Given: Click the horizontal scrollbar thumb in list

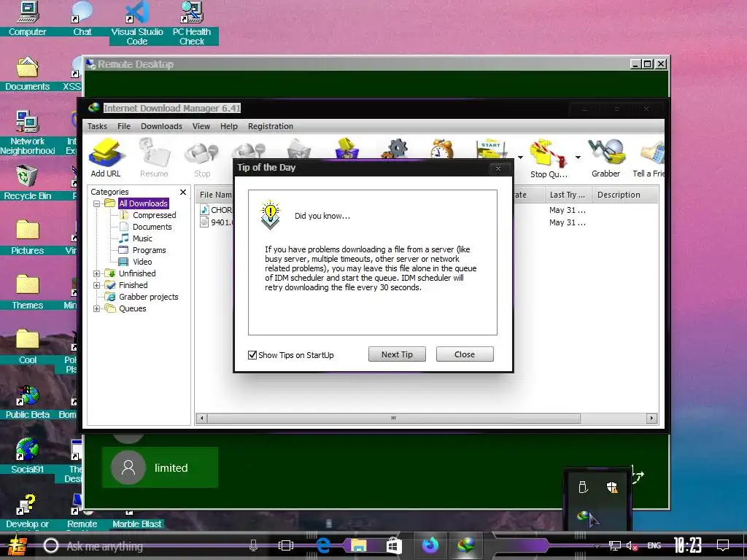Looking at the screenshot, I should tap(393, 418).
